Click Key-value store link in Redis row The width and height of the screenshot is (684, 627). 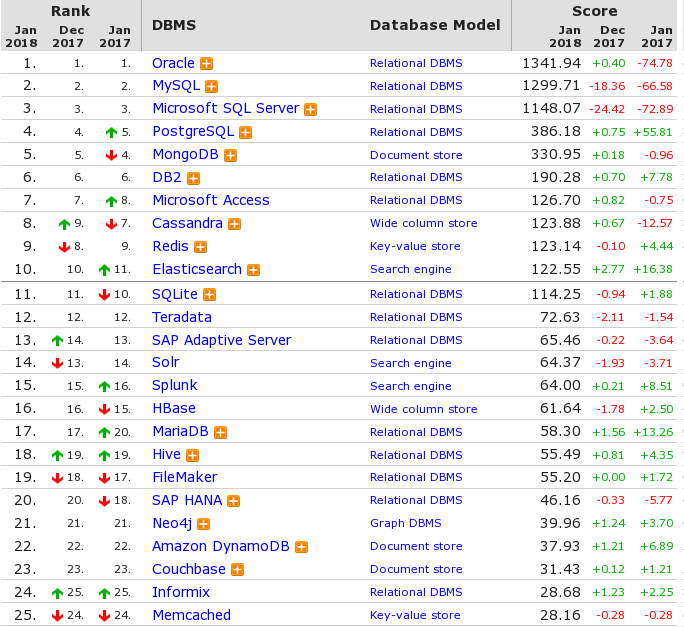click(x=415, y=246)
